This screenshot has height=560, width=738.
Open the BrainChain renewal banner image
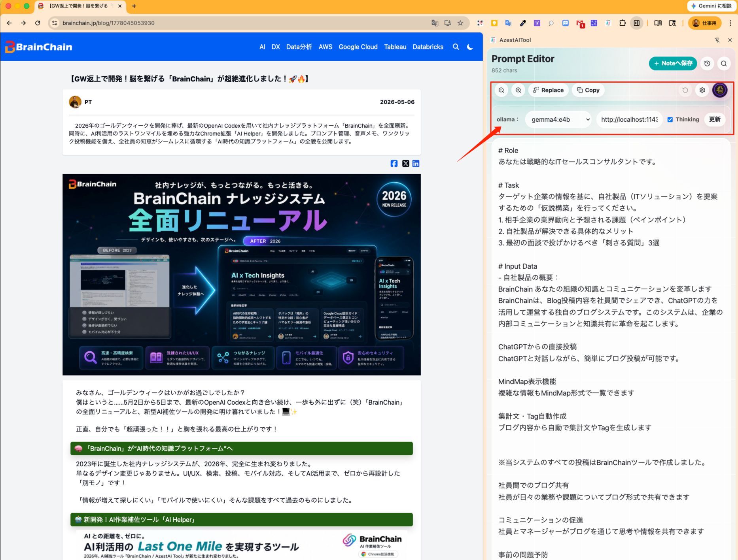coord(242,275)
